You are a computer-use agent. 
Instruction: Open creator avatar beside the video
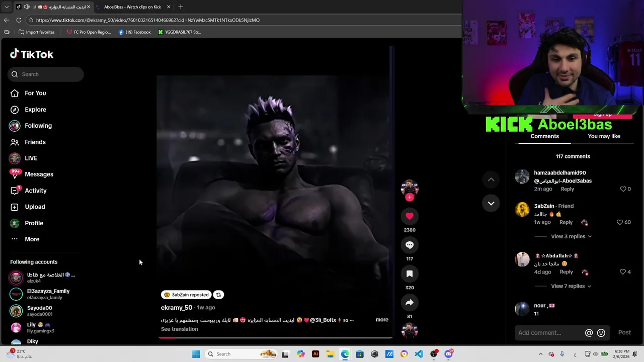point(410,187)
